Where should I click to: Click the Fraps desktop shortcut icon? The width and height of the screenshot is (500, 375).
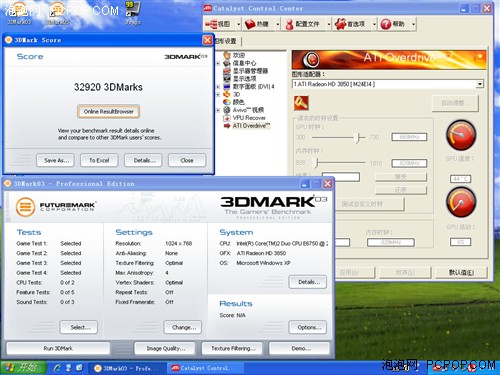click(x=133, y=12)
